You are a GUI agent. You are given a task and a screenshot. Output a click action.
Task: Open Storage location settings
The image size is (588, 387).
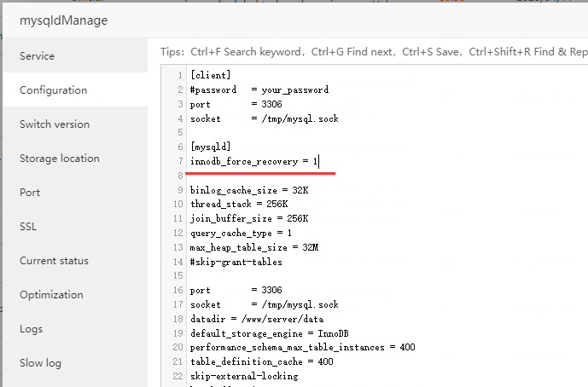(60, 159)
